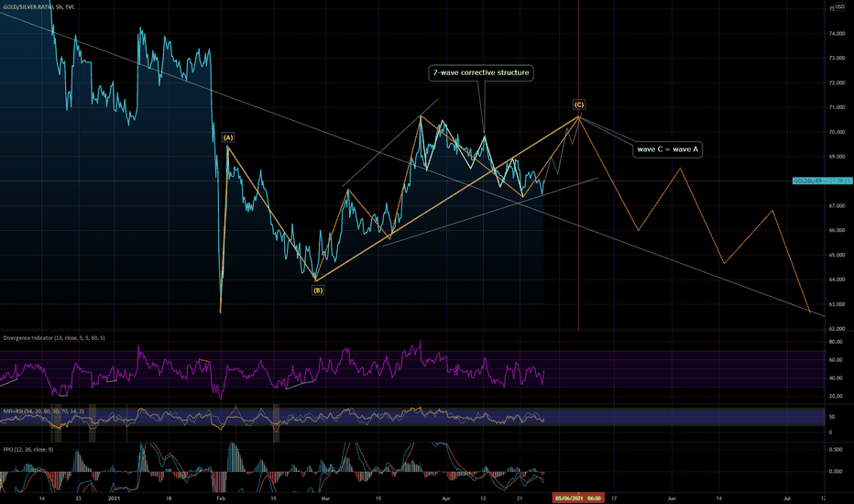This screenshot has height=504, width=854.
Task: Click the Feb label on time axis
Action: click(x=221, y=498)
